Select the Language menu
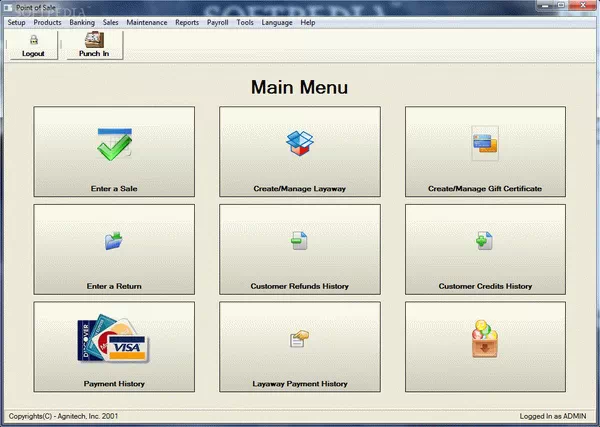Screen dimensions: 600x427 (277, 22)
